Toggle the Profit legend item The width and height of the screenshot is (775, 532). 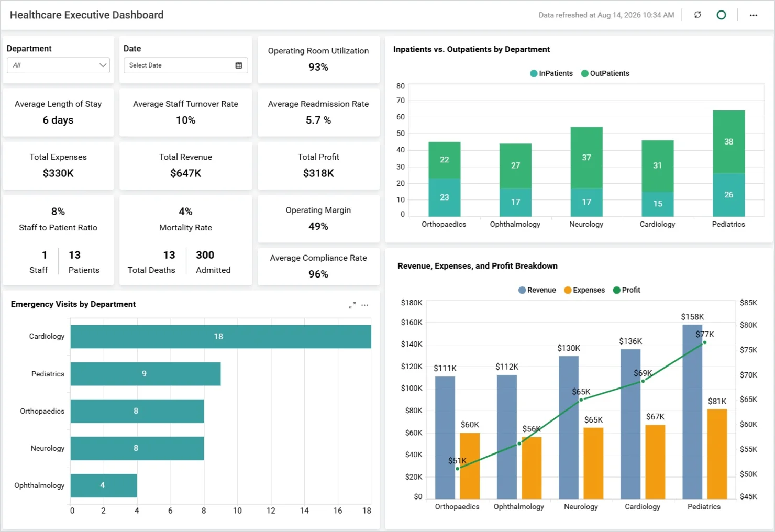pyautogui.click(x=627, y=290)
